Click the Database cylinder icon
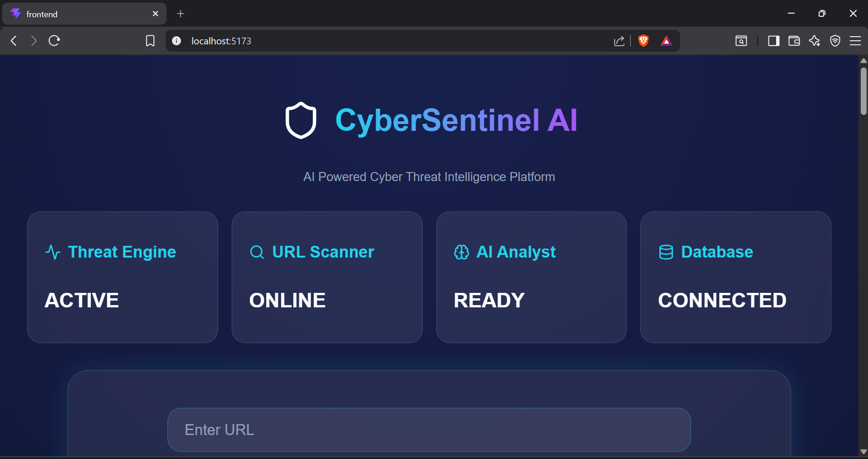Image resolution: width=868 pixels, height=459 pixels. [666, 252]
